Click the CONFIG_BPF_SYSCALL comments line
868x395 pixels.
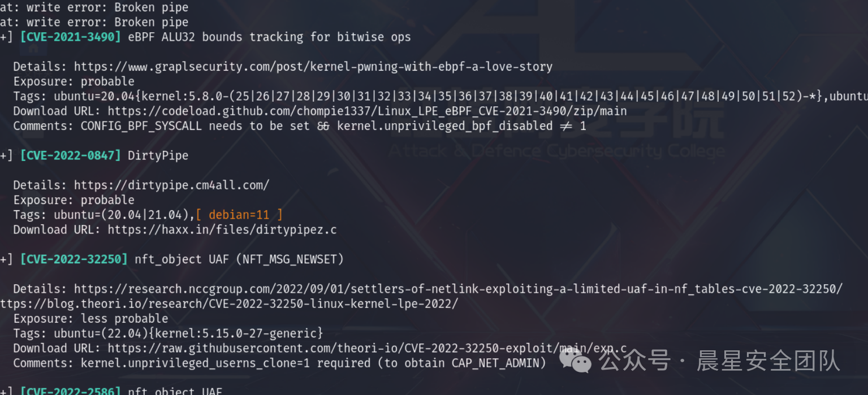coord(300,126)
